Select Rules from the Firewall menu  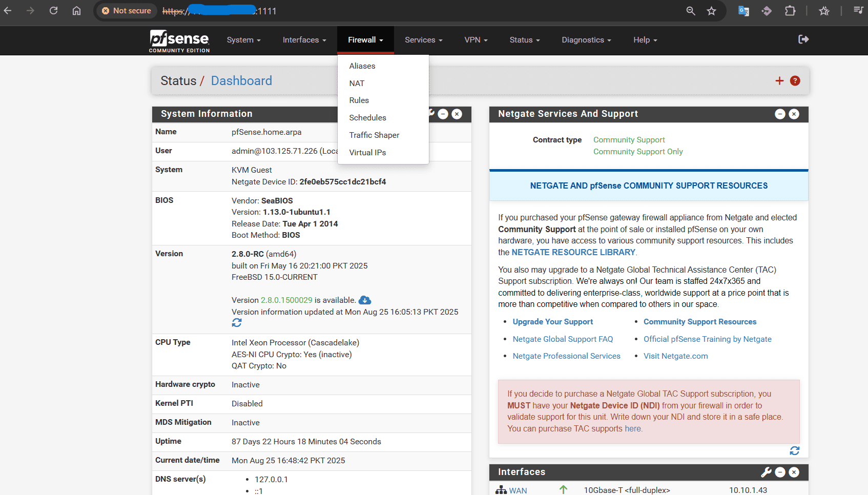(x=359, y=100)
